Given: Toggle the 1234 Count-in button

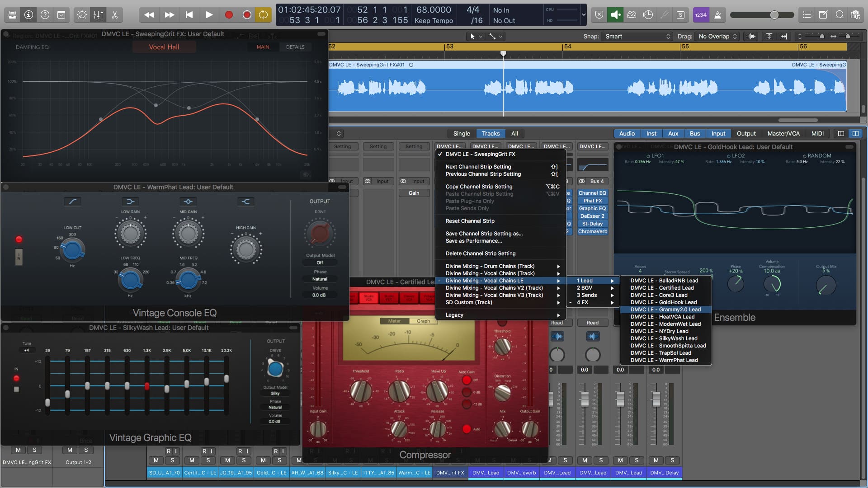Looking at the screenshot, I should coord(701,15).
